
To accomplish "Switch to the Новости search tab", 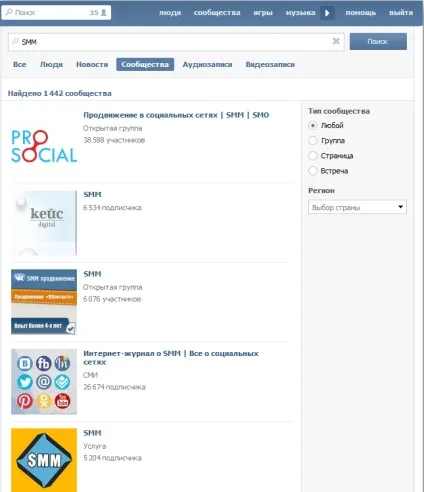I will [x=92, y=64].
